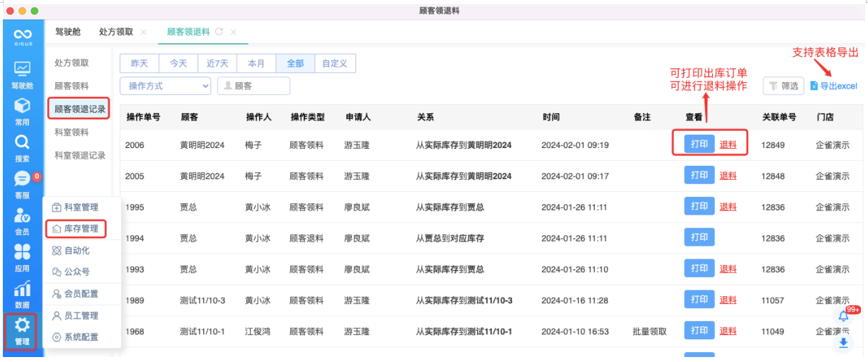Image resolution: width=868 pixels, height=362 pixels.
Task: Open 处方领取 in the left submenu
Action: point(72,63)
